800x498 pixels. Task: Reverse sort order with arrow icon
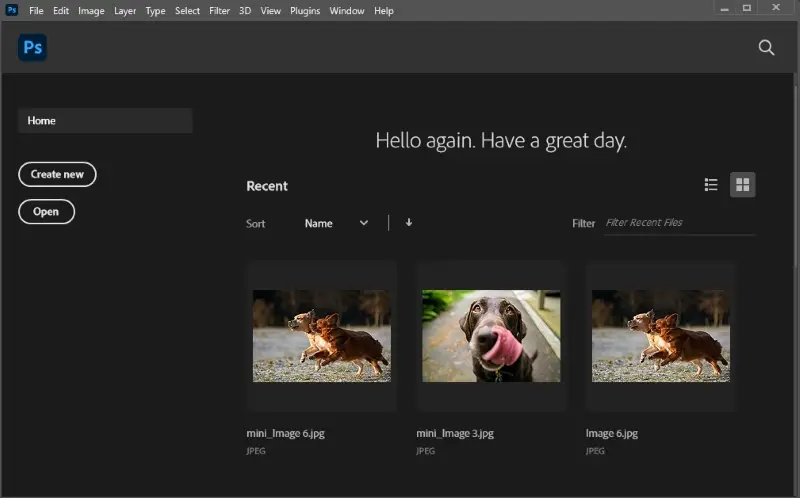409,223
